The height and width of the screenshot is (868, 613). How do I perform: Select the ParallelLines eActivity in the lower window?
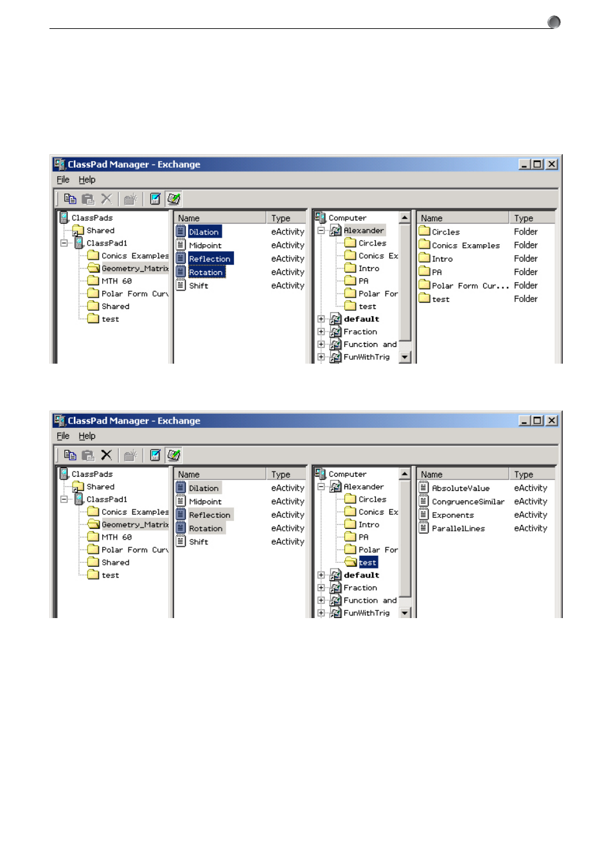(x=458, y=528)
